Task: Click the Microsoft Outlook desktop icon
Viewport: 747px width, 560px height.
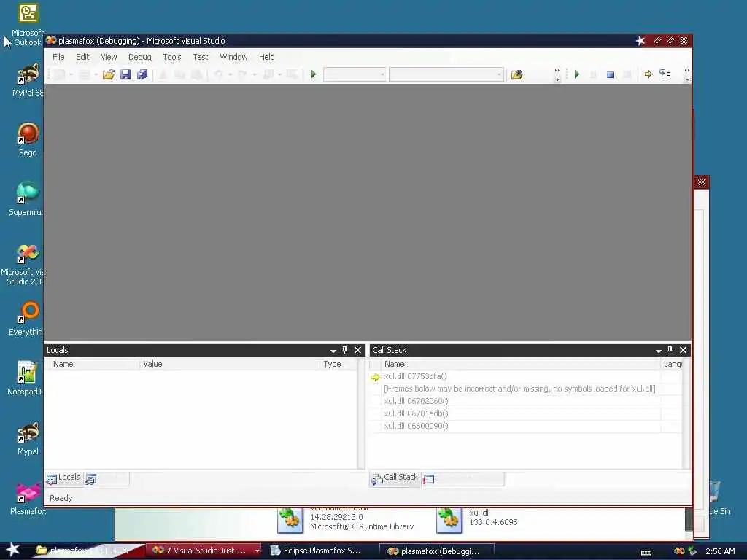Action: tap(28, 25)
